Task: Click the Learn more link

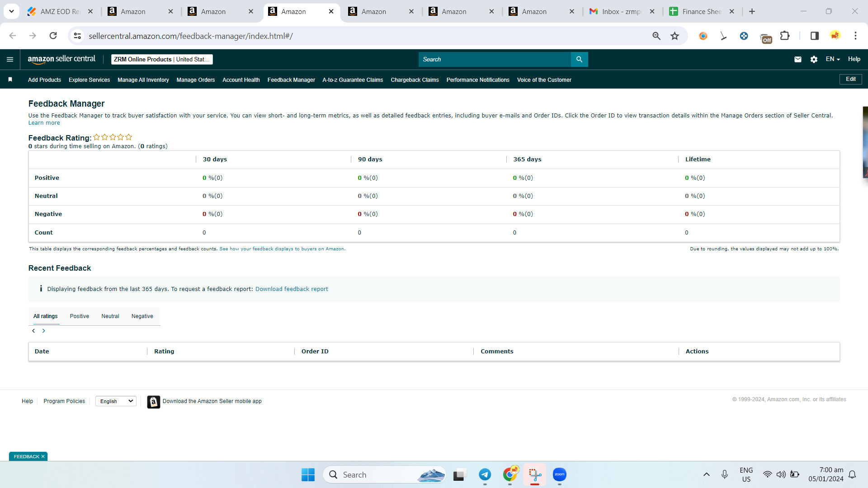Action: tap(44, 123)
